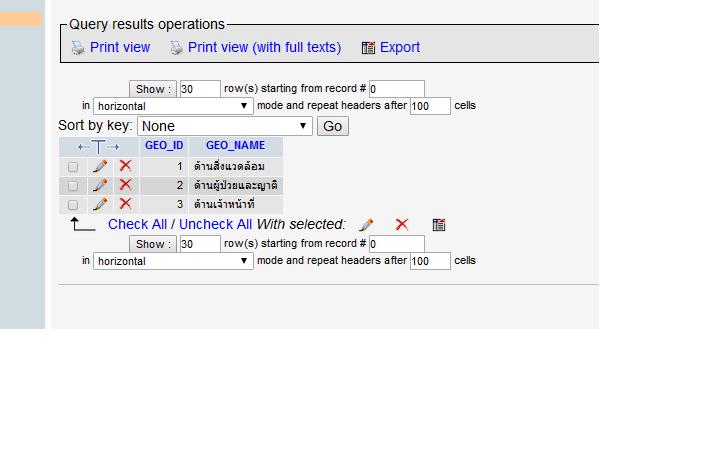Delete row with GEO_ID 1 using red X
Screen dimensions: 720x450
125,166
